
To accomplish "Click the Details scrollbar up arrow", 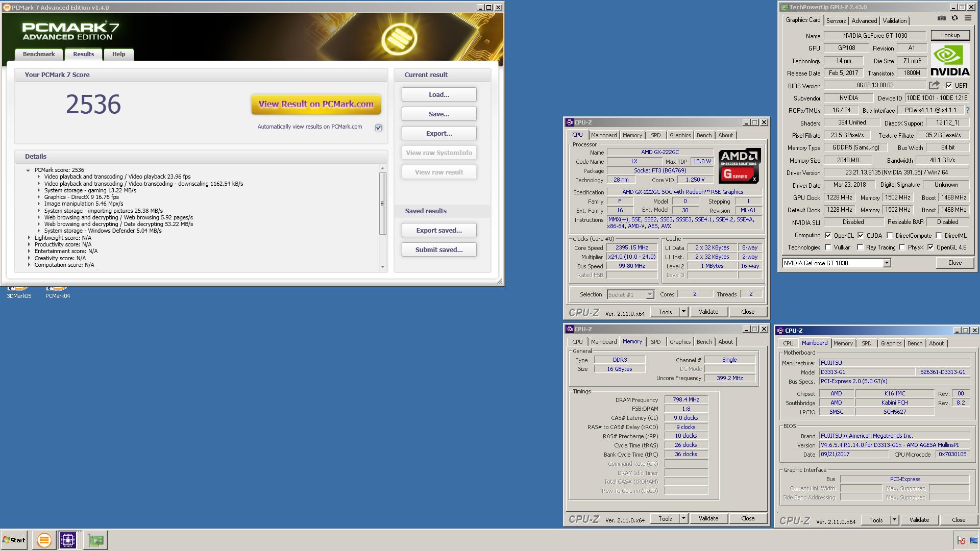I will point(382,168).
